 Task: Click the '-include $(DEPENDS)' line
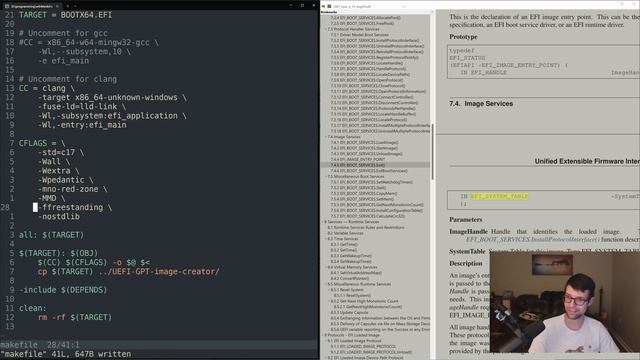[63, 290]
